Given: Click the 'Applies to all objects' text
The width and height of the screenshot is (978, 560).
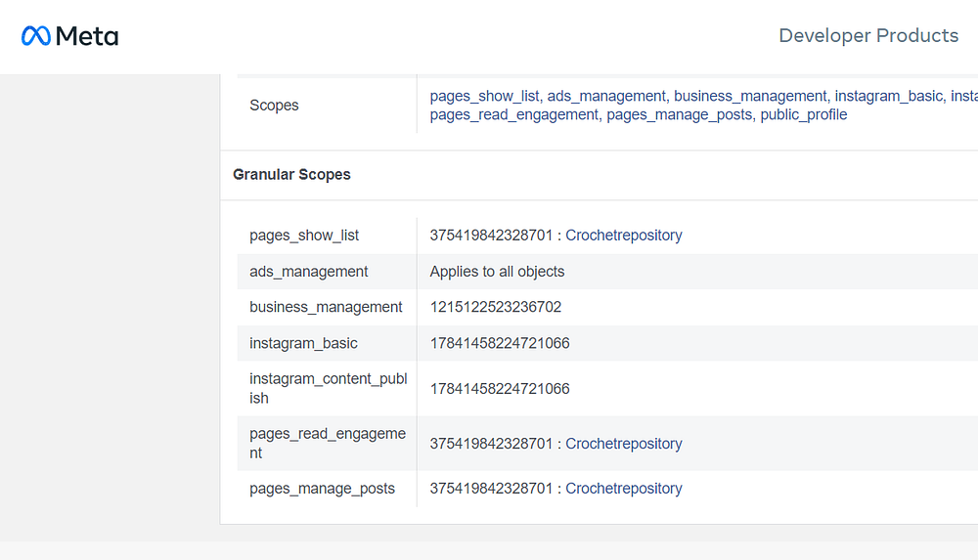Looking at the screenshot, I should tap(497, 272).
